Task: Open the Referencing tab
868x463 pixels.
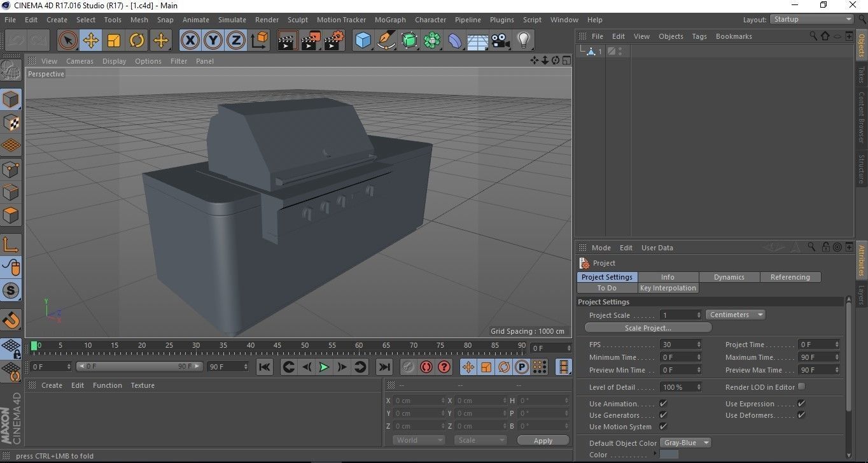Action: 790,277
